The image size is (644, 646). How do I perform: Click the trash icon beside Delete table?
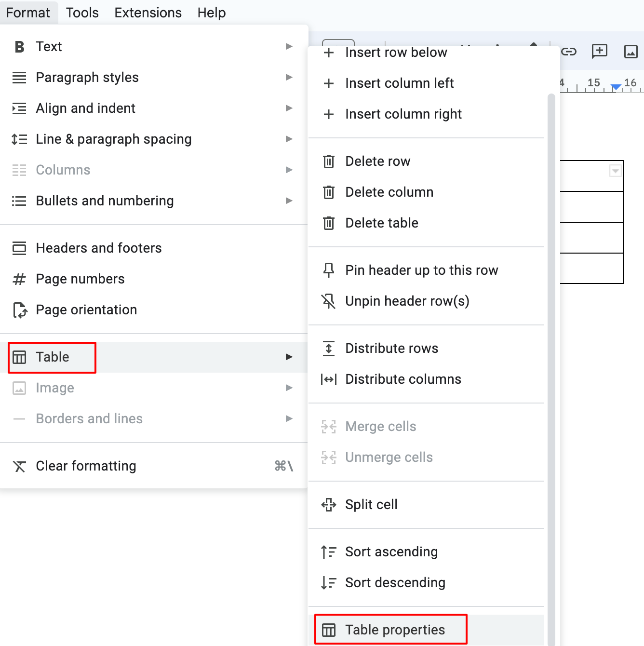pos(329,223)
